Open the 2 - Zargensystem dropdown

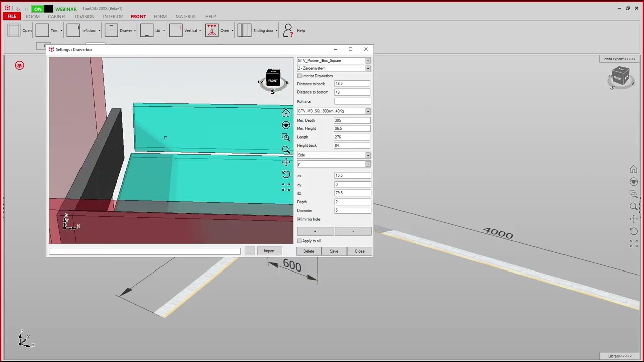point(368,68)
